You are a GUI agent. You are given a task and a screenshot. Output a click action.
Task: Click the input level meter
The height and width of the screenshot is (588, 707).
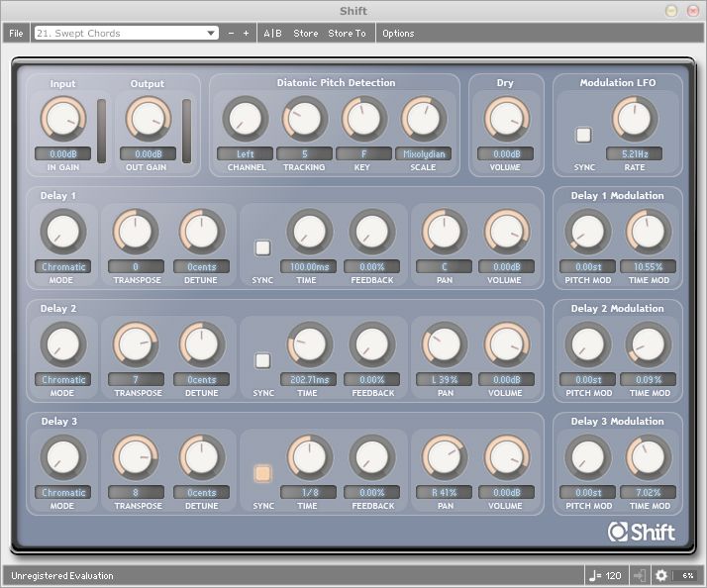[101, 131]
